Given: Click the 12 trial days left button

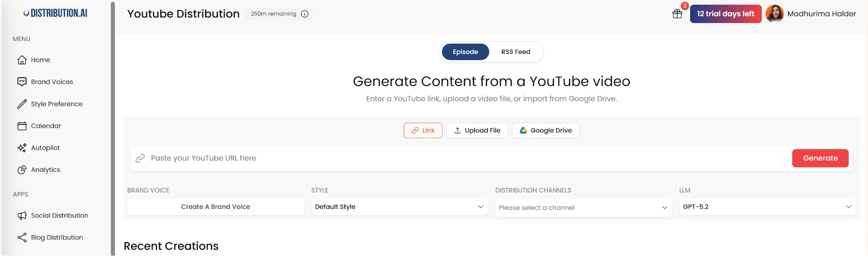Looking at the screenshot, I should coord(726,14).
